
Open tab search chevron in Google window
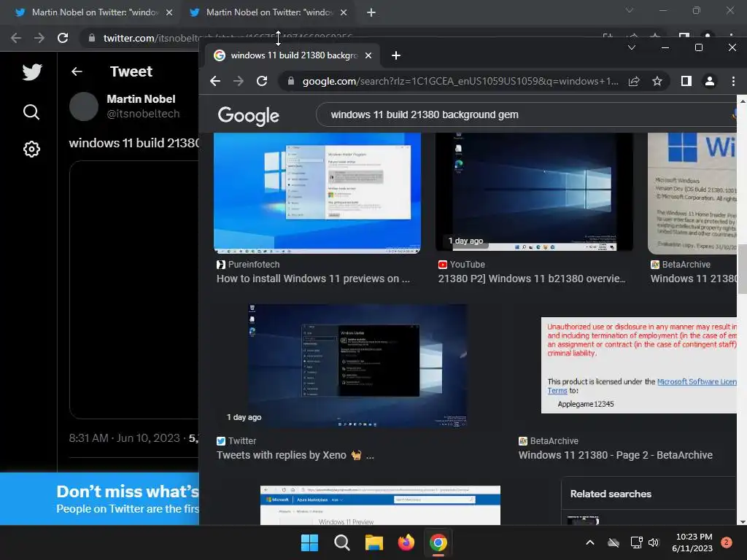pyautogui.click(x=632, y=47)
